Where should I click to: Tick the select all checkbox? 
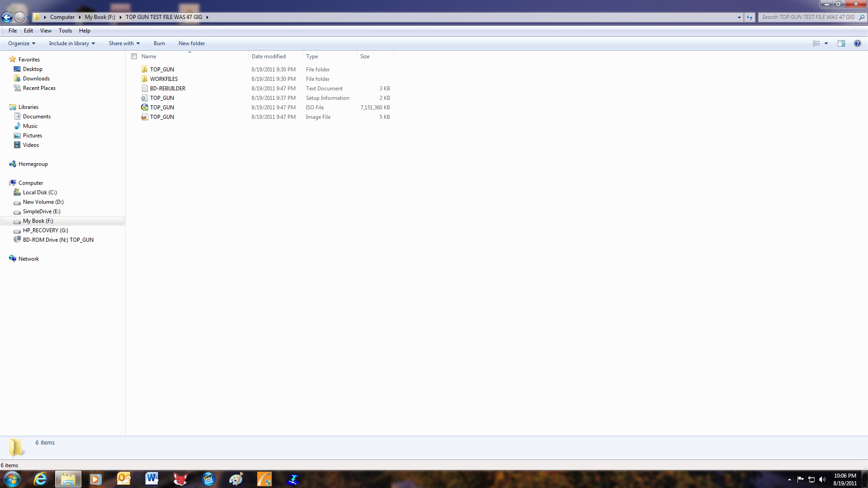point(134,56)
